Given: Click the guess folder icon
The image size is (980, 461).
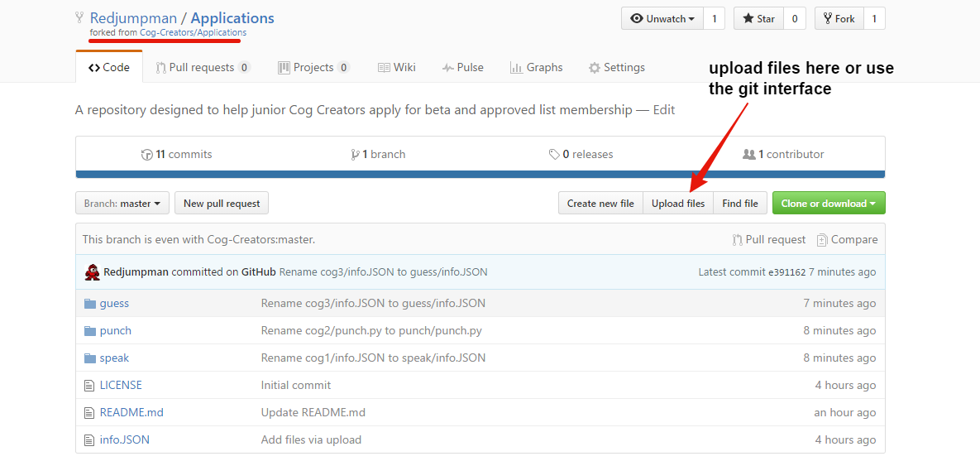Looking at the screenshot, I should point(90,304).
